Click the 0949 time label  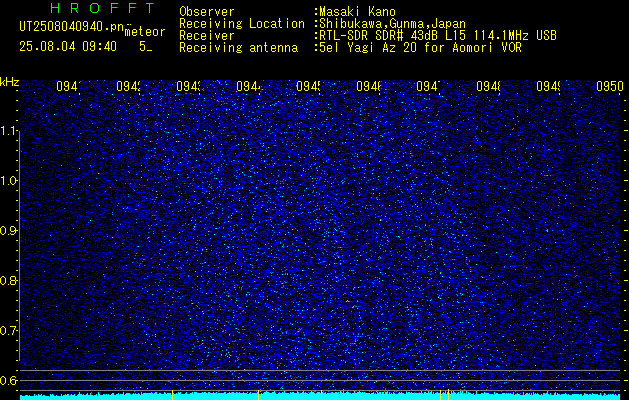(x=549, y=86)
